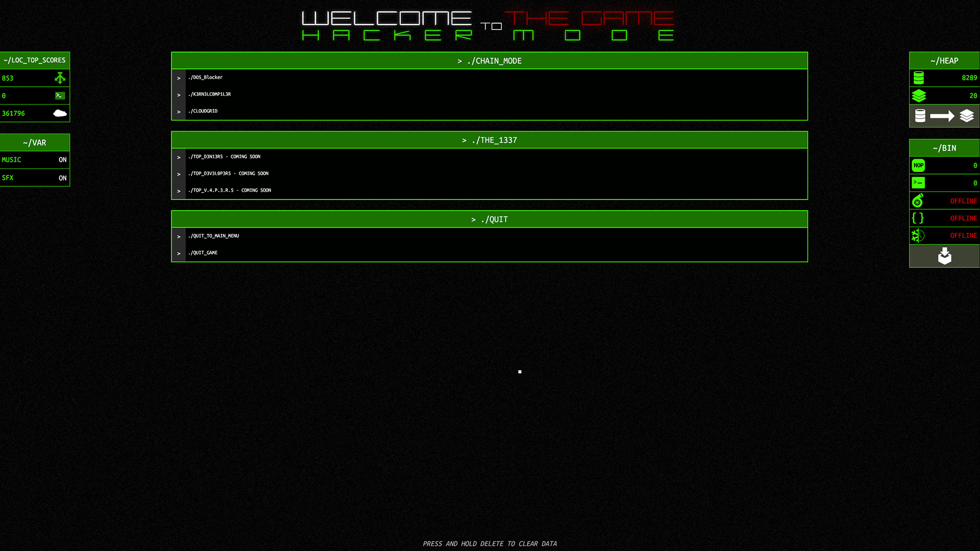The image size is (980, 551).
Task: Toggle SFX setting off
Action: [62, 178]
